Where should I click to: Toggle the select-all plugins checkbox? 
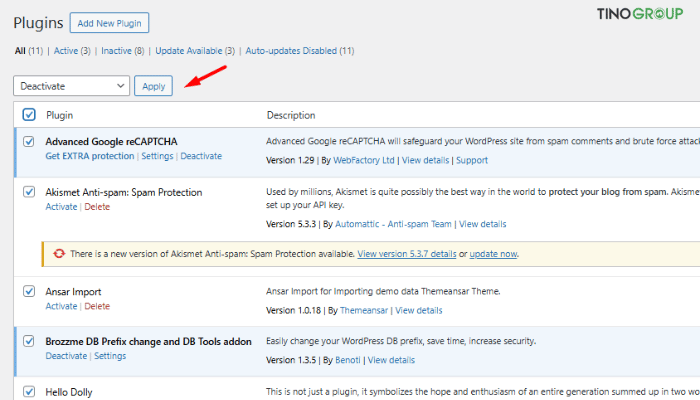pyautogui.click(x=29, y=115)
